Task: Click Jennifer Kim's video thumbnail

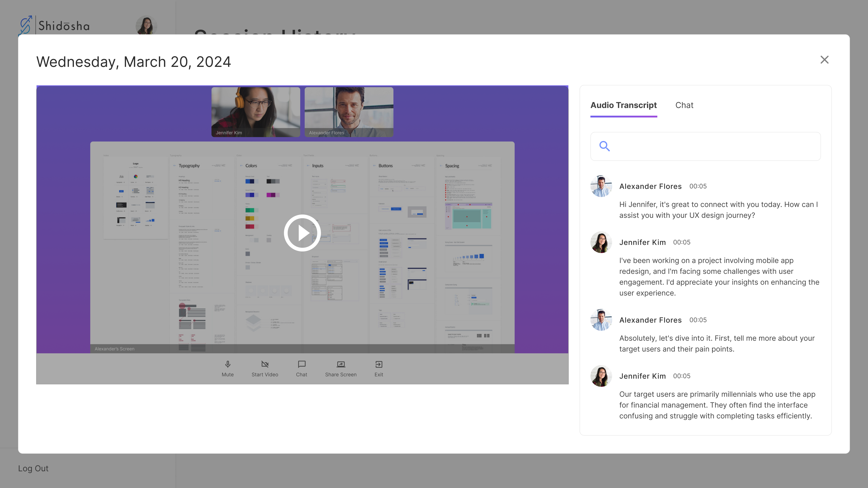Action: coord(255,112)
